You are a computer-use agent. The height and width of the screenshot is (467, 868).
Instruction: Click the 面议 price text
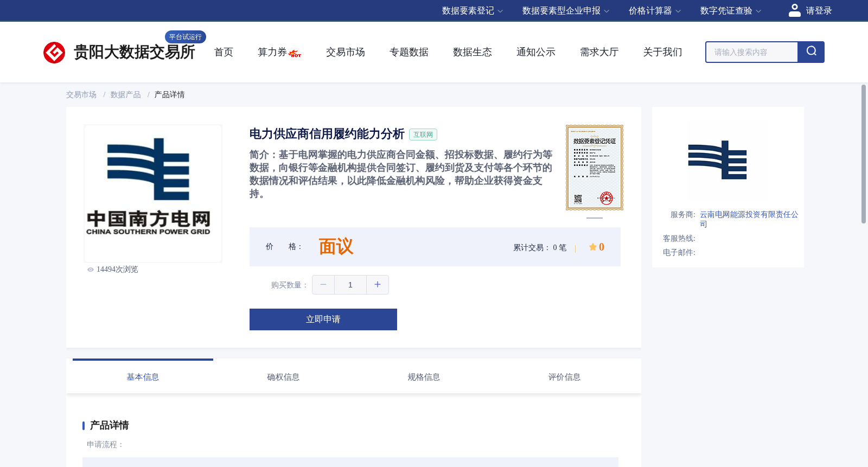coord(336,247)
